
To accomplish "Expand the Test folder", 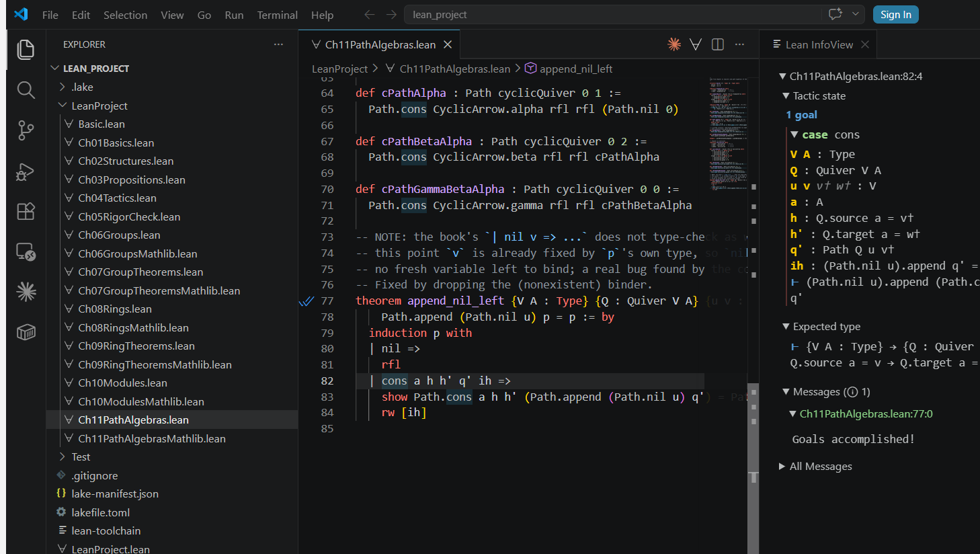I will click(63, 457).
